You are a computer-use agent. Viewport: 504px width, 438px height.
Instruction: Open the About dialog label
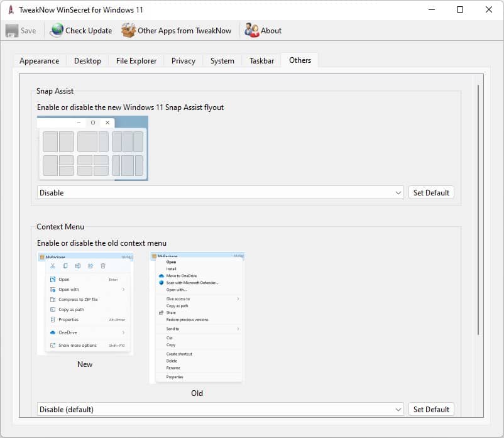271,31
